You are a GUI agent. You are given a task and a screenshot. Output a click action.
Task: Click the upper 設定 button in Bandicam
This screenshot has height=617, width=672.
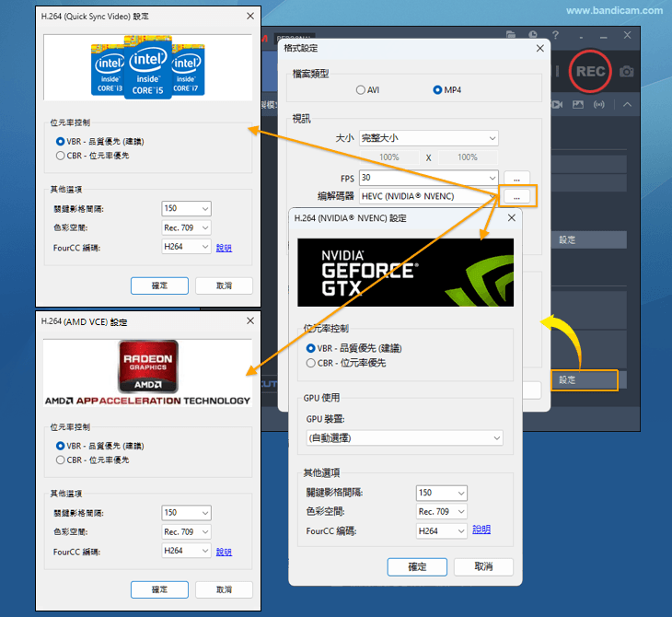(589, 239)
